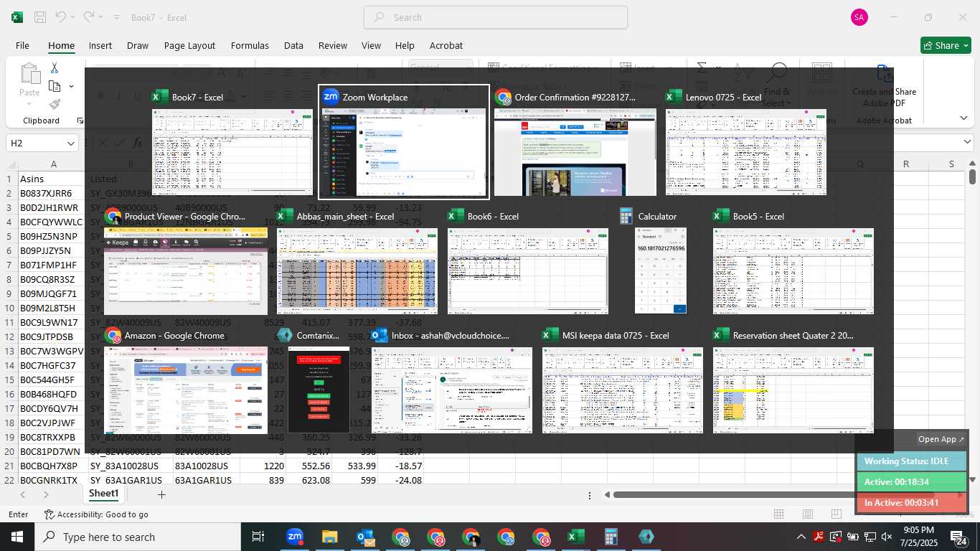Viewport: 980px width, 551px height.
Task: Switch to Page Break Preview in status bar
Action: pyautogui.click(x=837, y=514)
